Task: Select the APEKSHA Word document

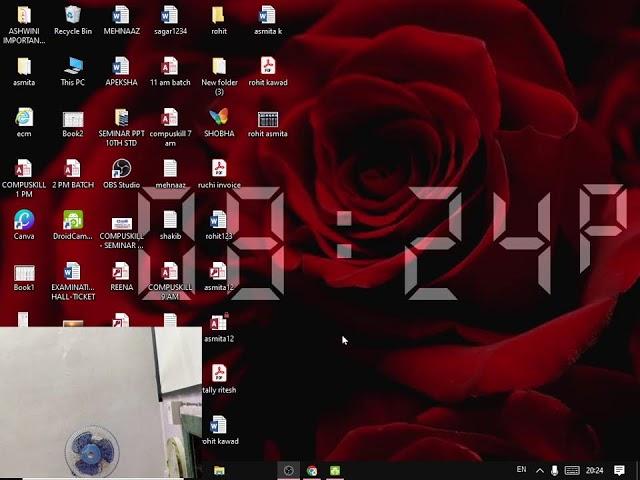Action: tap(121, 71)
